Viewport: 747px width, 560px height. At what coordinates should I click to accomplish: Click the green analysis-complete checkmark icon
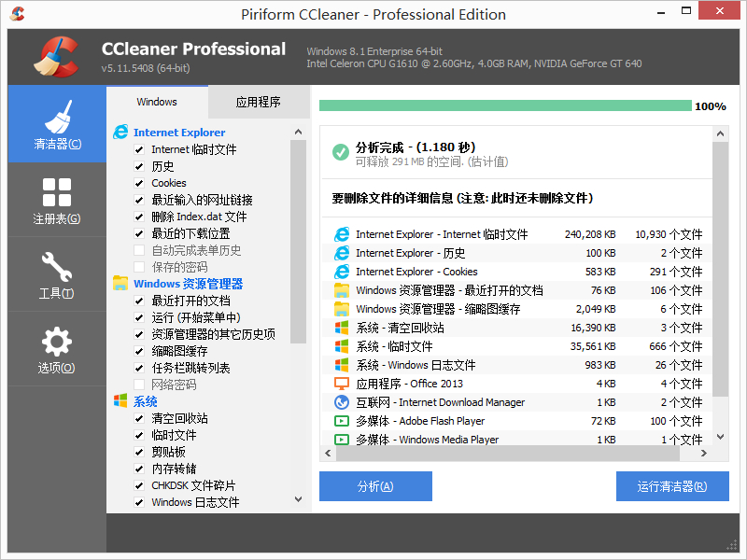[x=340, y=152]
